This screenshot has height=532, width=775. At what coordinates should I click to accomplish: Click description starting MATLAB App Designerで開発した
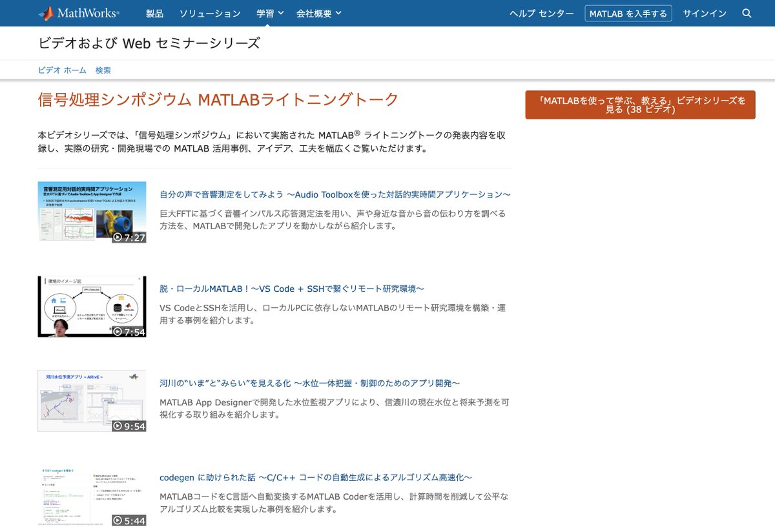tap(335, 408)
